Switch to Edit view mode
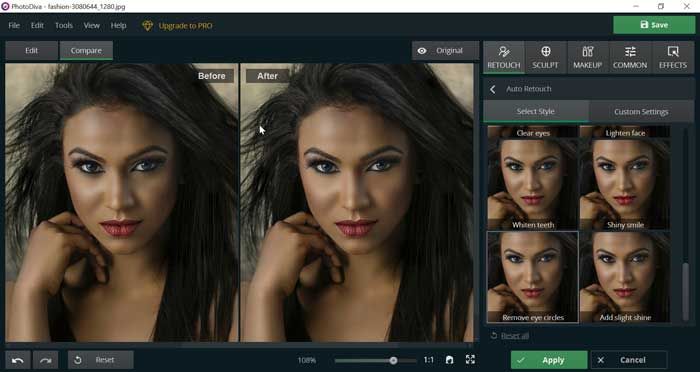 pyautogui.click(x=32, y=51)
